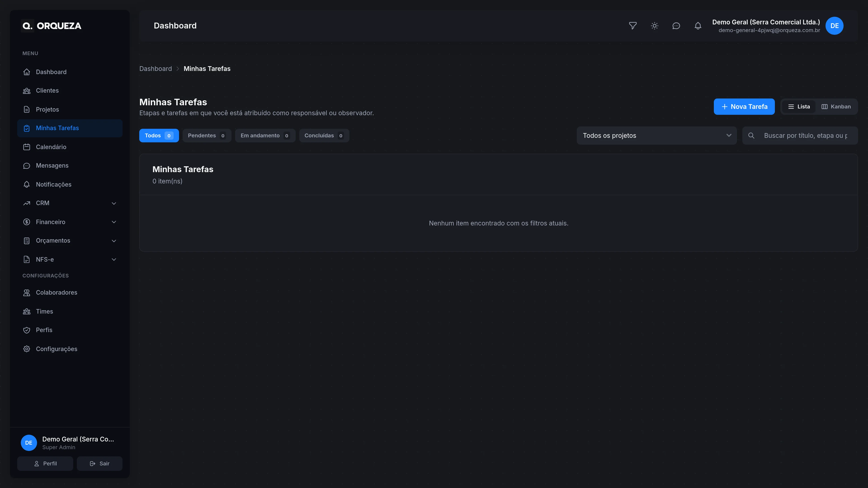Select the Pendentes filter tab
This screenshot has width=868, height=488.
pyautogui.click(x=207, y=136)
